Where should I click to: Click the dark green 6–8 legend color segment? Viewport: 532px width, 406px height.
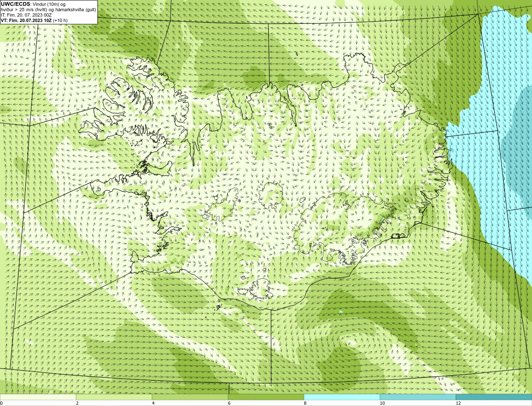266,397
